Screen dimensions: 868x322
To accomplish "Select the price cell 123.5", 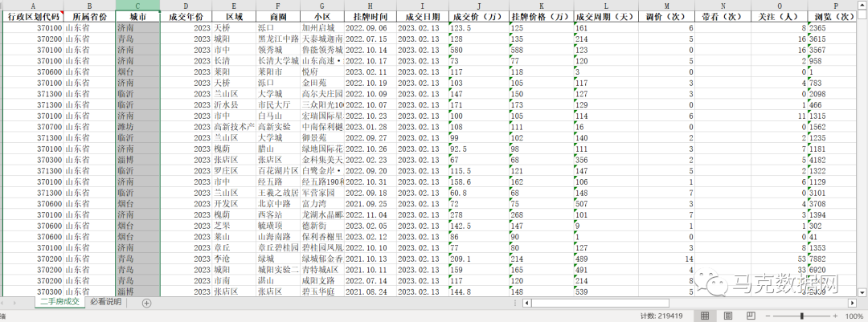I will pos(478,27).
